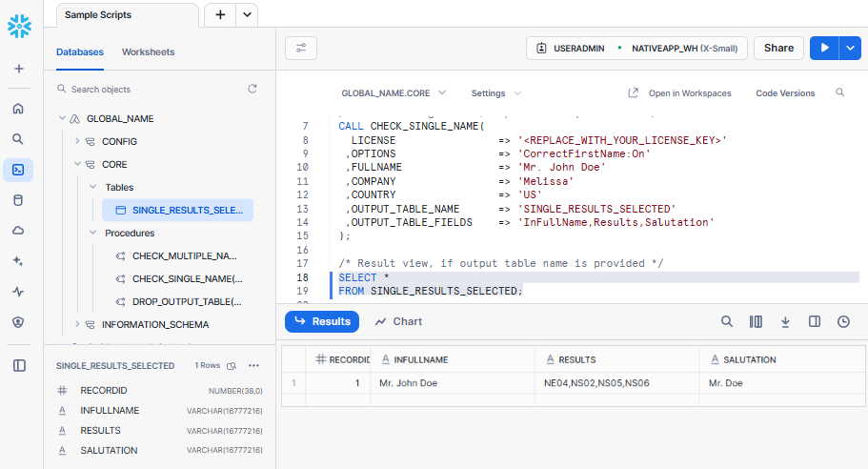This screenshot has height=469, width=868.
Task: Open the tab list dropdown arrow
Action: click(x=247, y=15)
